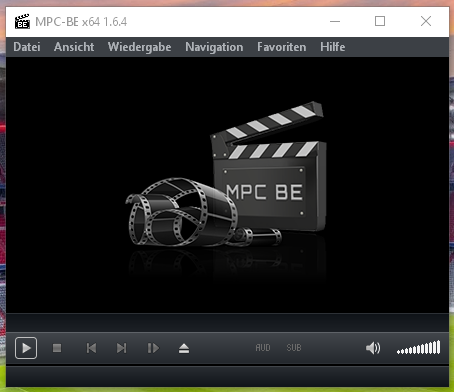The width and height of the screenshot is (454, 392).
Task: Adjust the volume level slider
Action: pos(419,348)
